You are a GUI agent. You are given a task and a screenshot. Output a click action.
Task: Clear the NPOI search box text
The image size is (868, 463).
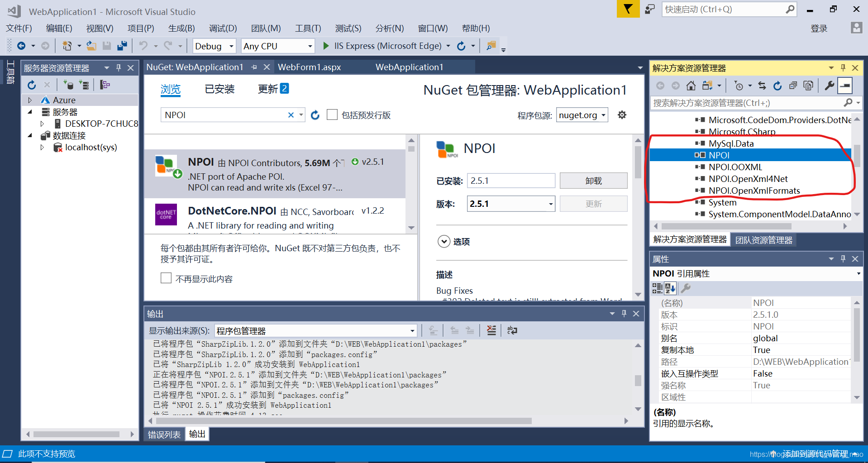click(x=291, y=115)
